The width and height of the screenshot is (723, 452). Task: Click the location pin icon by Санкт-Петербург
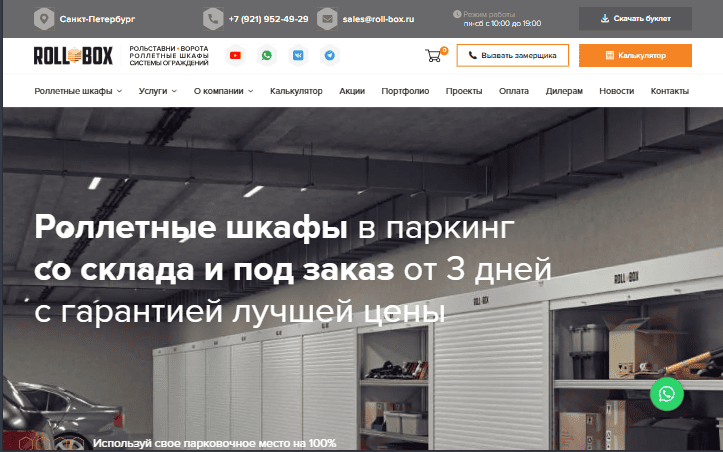pyautogui.click(x=44, y=19)
